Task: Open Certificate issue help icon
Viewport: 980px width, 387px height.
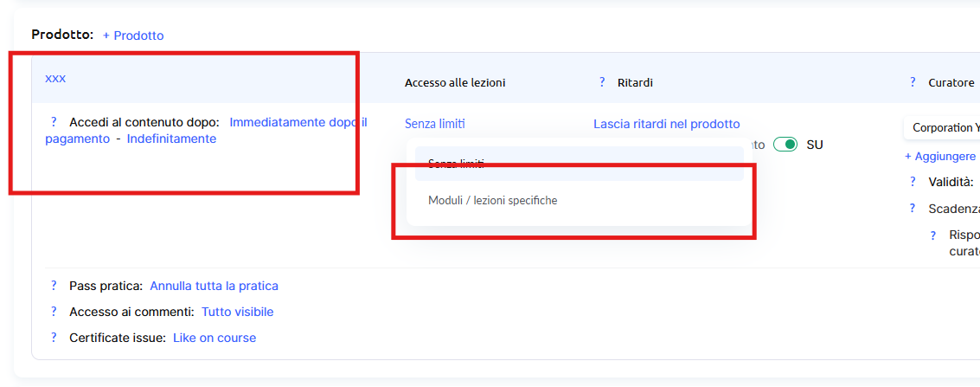Action: (x=54, y=338)
